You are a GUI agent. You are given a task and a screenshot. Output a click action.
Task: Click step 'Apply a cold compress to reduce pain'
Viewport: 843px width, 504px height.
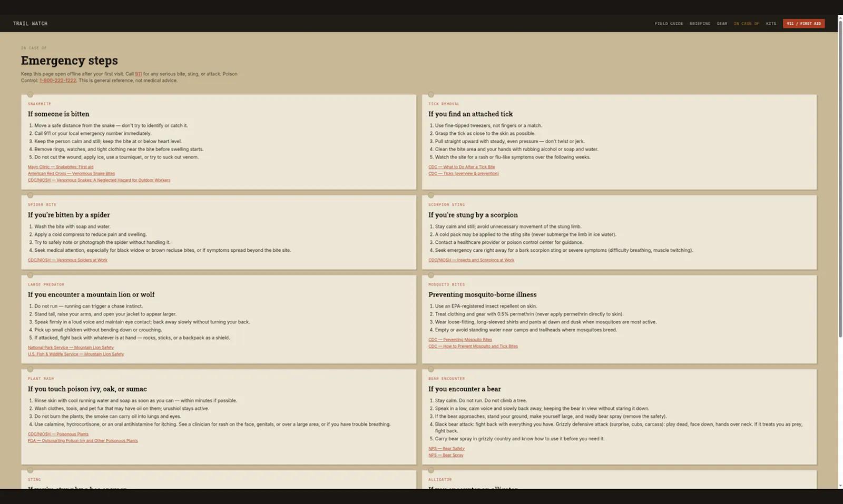pyautogui.click(x=91, y=235)
